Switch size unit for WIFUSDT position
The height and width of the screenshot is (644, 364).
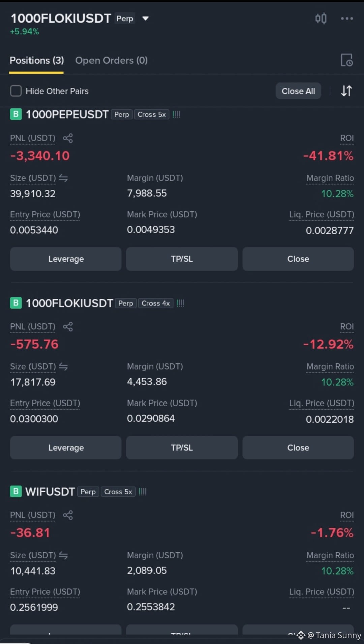point(63,555)
